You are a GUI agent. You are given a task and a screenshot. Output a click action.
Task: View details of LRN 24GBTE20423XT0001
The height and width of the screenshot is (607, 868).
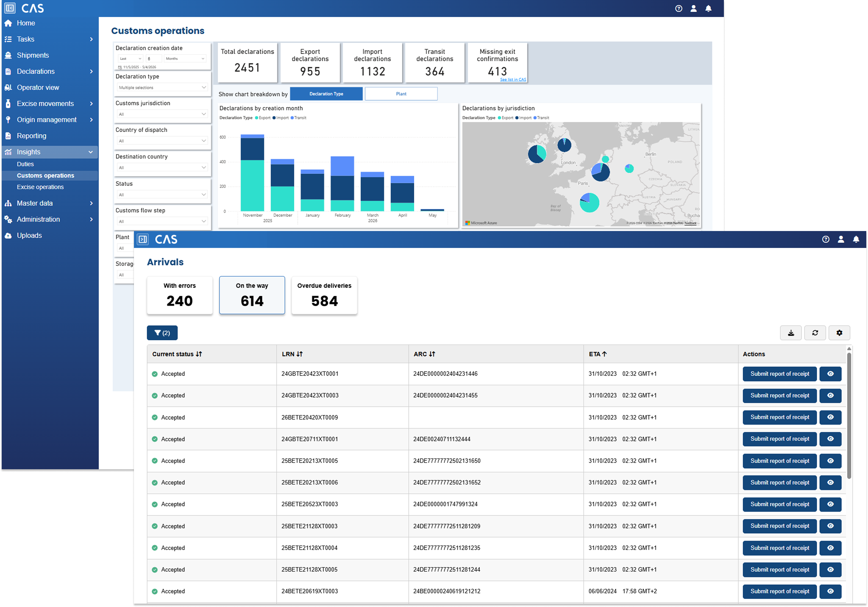[830, 374]
